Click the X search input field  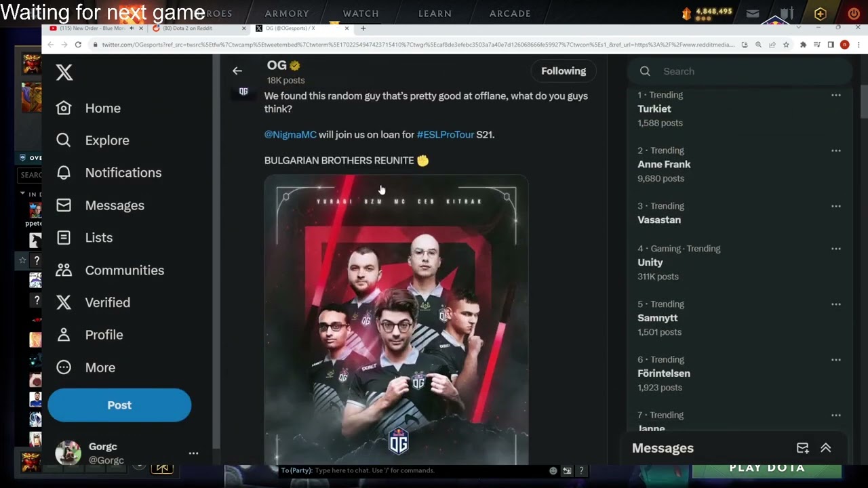[739, 71]
